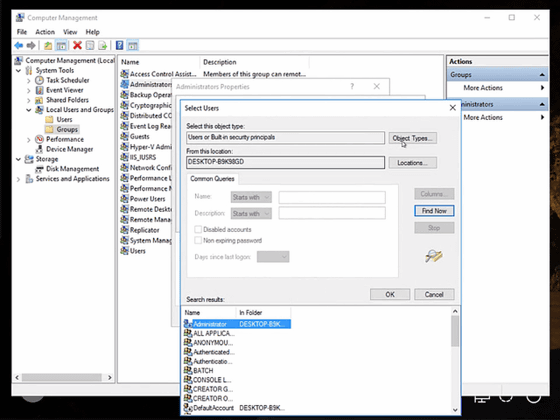This screenshot has height=420, width=560.
Task: Select Task Scheduler in the tree
Action: (68, 80)
